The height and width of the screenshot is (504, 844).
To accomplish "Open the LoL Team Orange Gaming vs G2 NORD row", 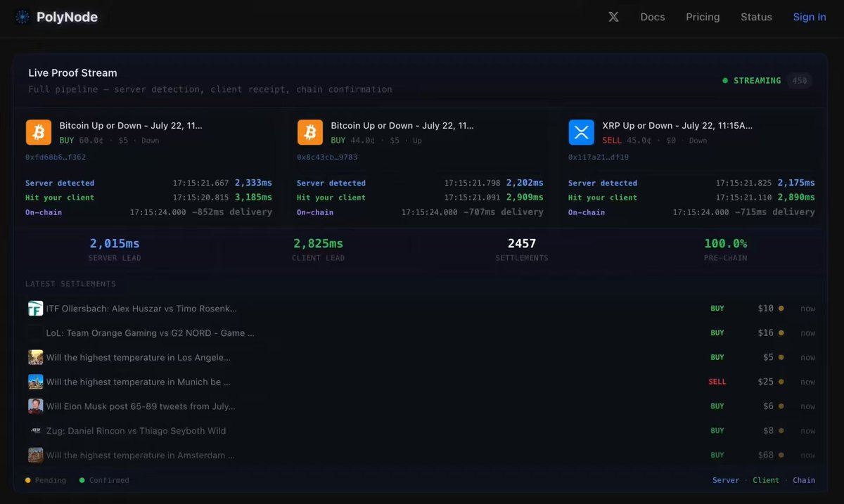I will click(421, 333).
